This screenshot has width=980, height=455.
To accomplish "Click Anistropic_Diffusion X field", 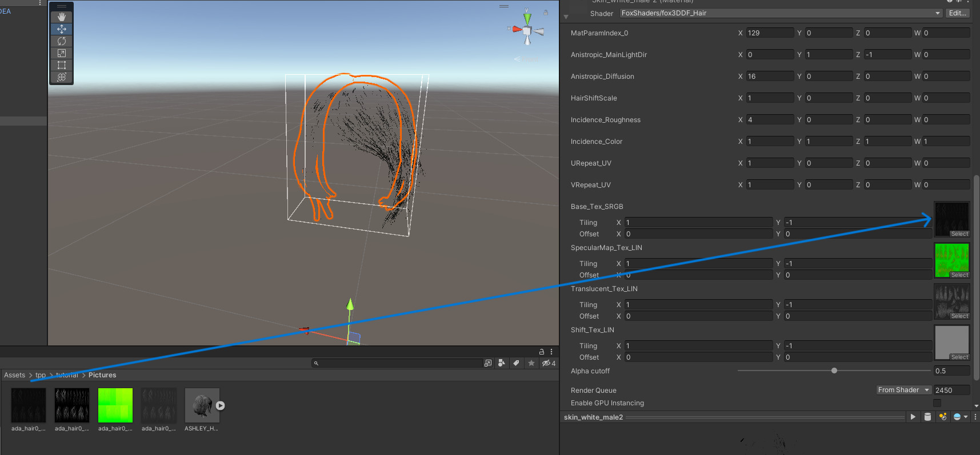I will tap(770, 76).
